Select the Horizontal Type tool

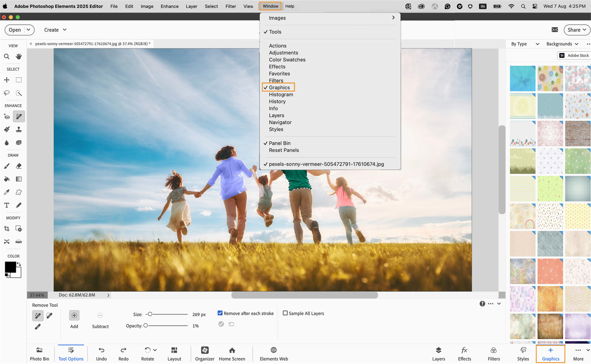[x=6, y=205]
